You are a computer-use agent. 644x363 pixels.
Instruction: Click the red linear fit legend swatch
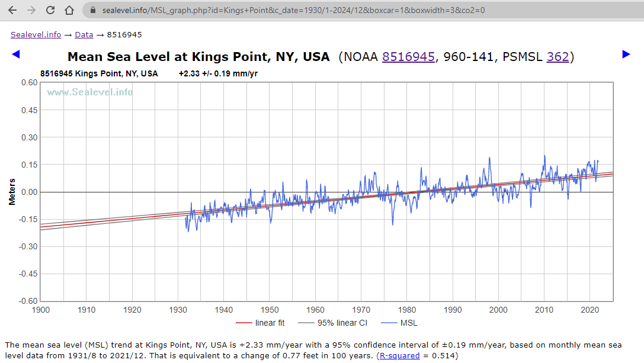(244, 323)
